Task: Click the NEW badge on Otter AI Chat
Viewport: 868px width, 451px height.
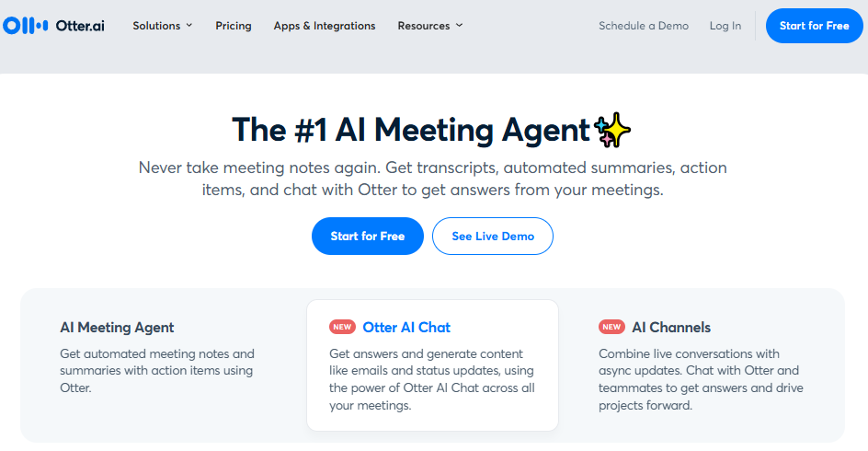Action: point(342,327)
